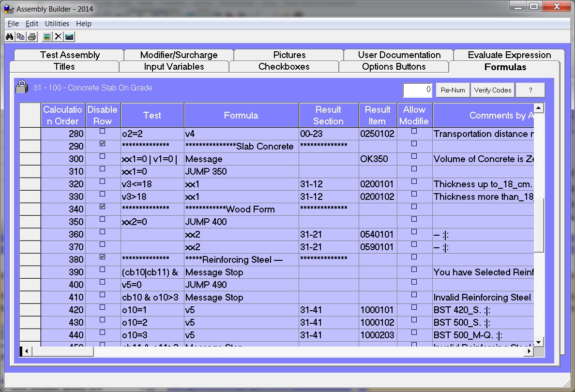Click the keyboard icon in toolbar
Image resolution: width=575 pixels, height=392 pixels.
69,37
